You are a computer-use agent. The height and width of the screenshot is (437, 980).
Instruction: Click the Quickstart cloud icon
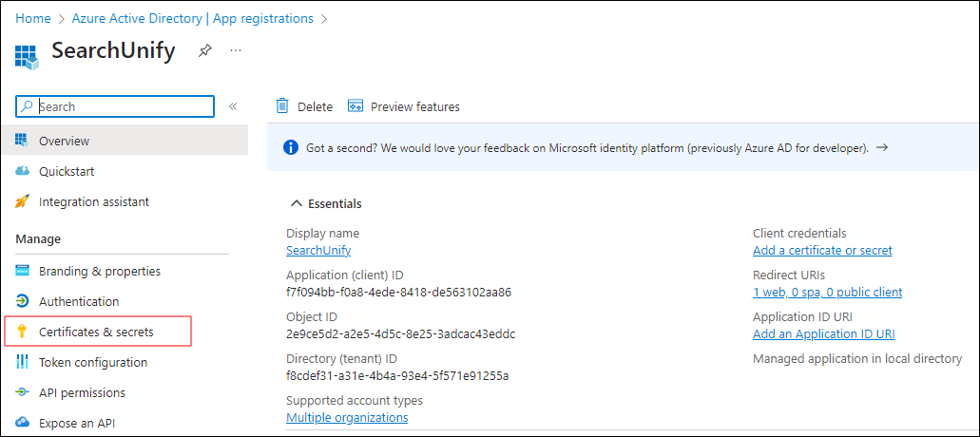point(23,171)
